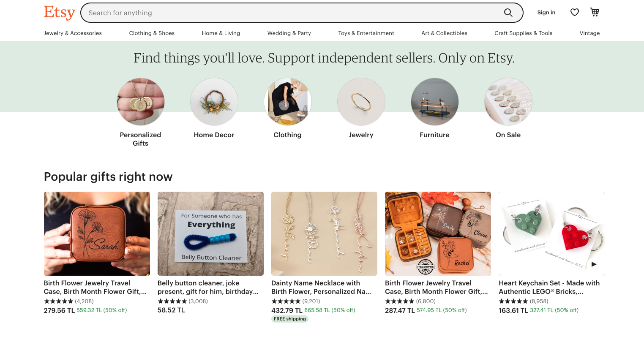Play the Heart Keychain listing video

click(x=594, y=264)
